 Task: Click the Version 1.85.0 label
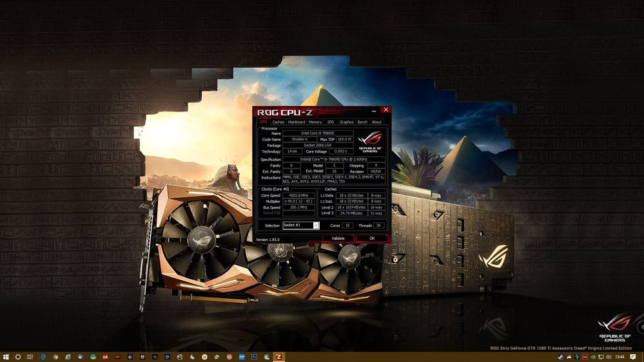click(x=268, y=240)
